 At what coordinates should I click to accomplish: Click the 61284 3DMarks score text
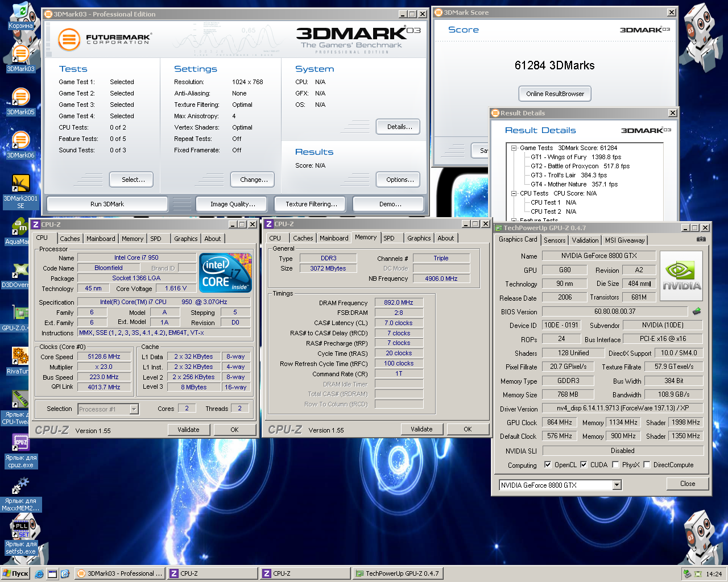coord(555,65)
